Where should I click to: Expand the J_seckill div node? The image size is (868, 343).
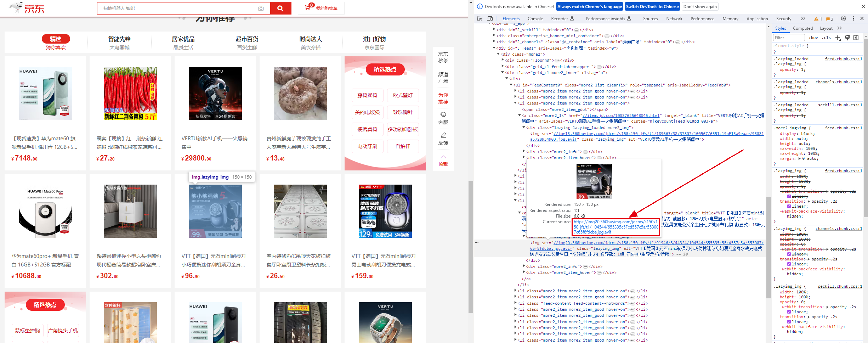coord(494,29)
